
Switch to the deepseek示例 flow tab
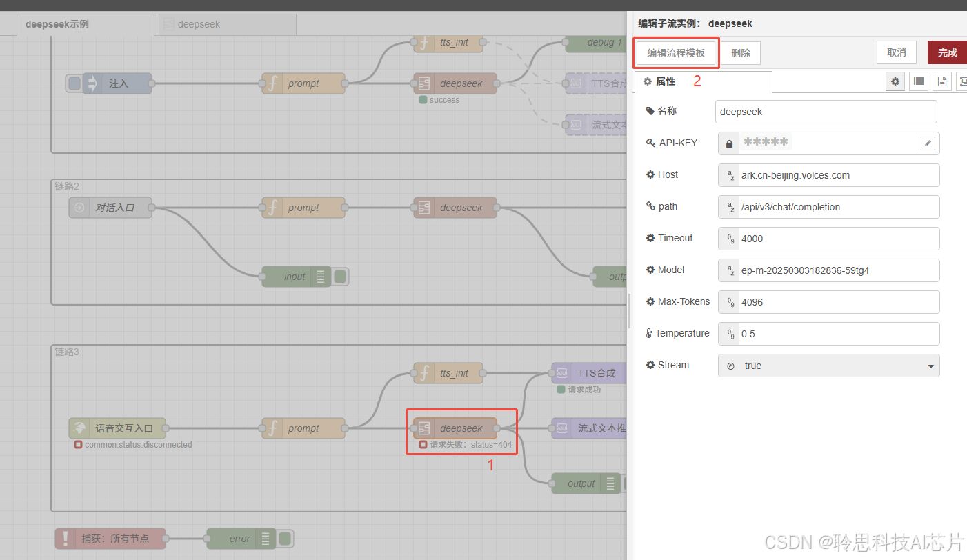tap(84, 24)
